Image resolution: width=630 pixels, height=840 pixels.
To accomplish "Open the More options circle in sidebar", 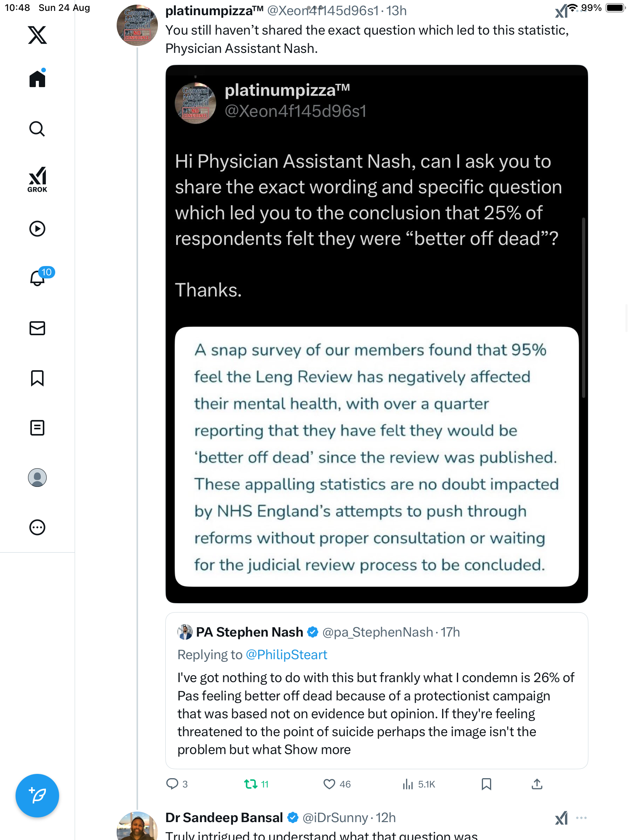I will [x=37, y=527].
